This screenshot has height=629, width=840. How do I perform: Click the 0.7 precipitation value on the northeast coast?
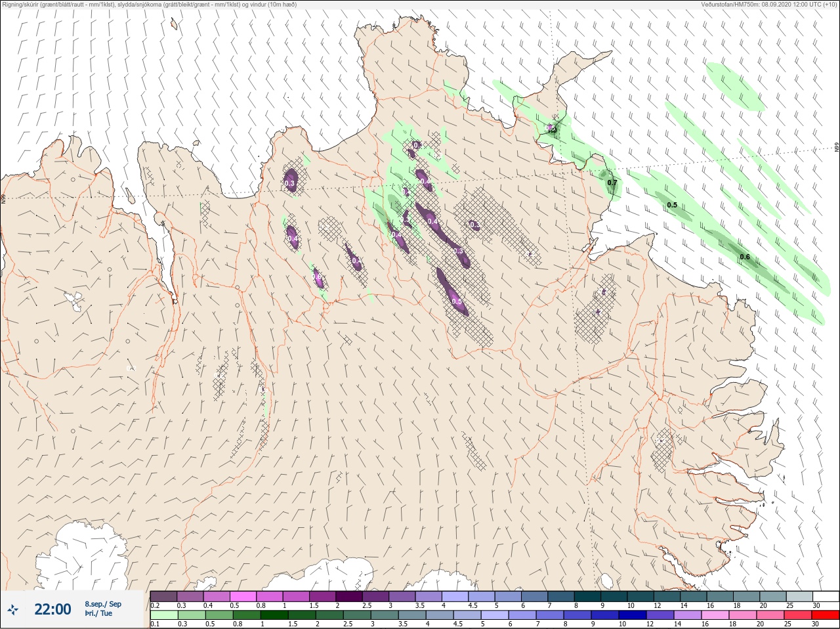point(612,183)
